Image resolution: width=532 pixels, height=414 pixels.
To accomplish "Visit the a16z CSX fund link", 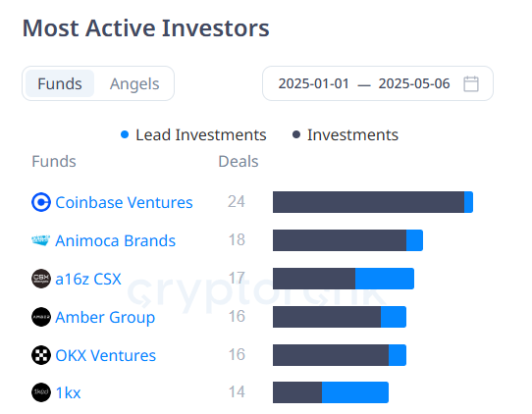I will (x=88, y=279).
